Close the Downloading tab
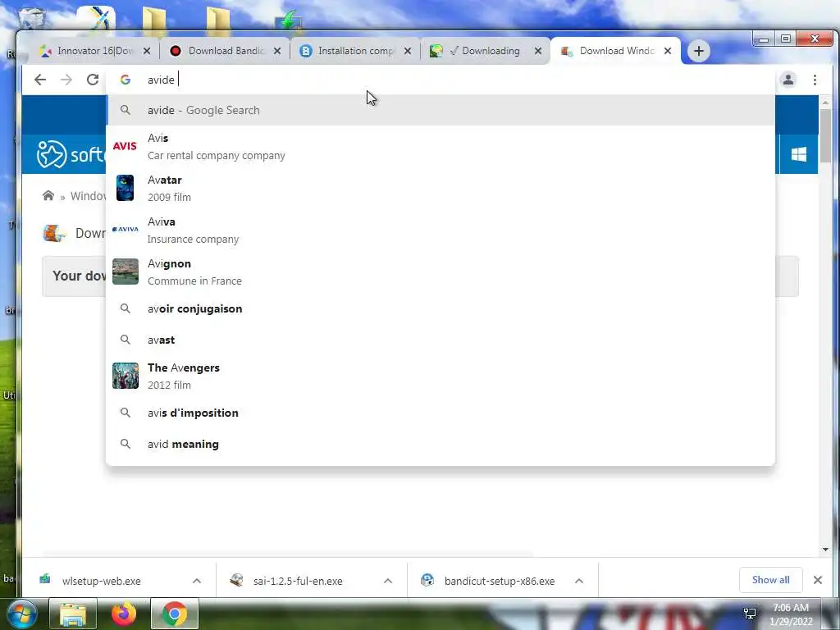 click(x=538, y=51)
